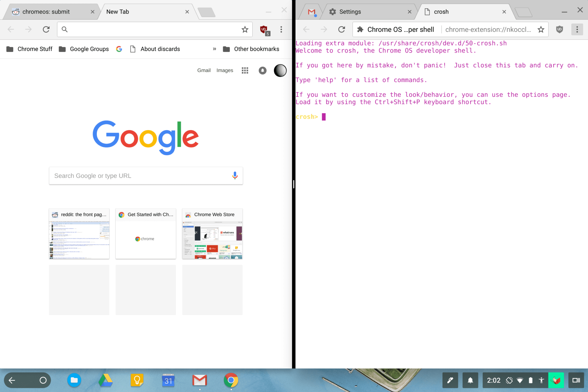This screenshot has width=588, height=392.
Task: Open Gmail link on the Google homepage
Action: point(204,70)
